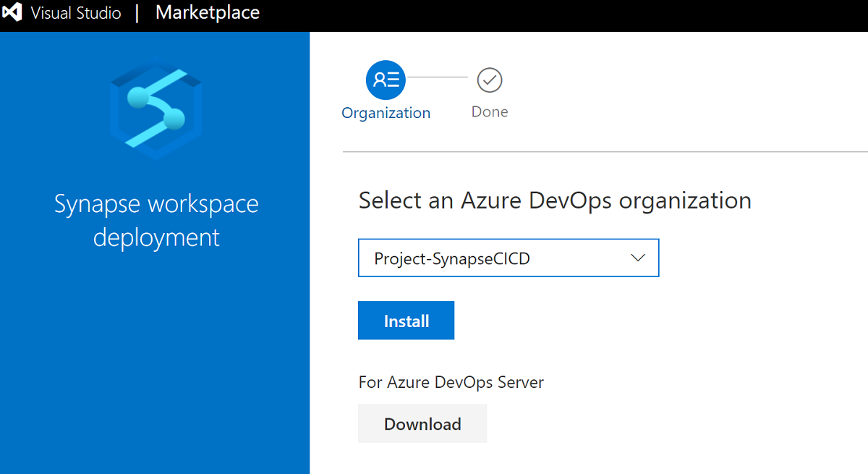868x474 pixels.
Task: Click the Synapse workspace deployment title text
Action: point(156,221)
